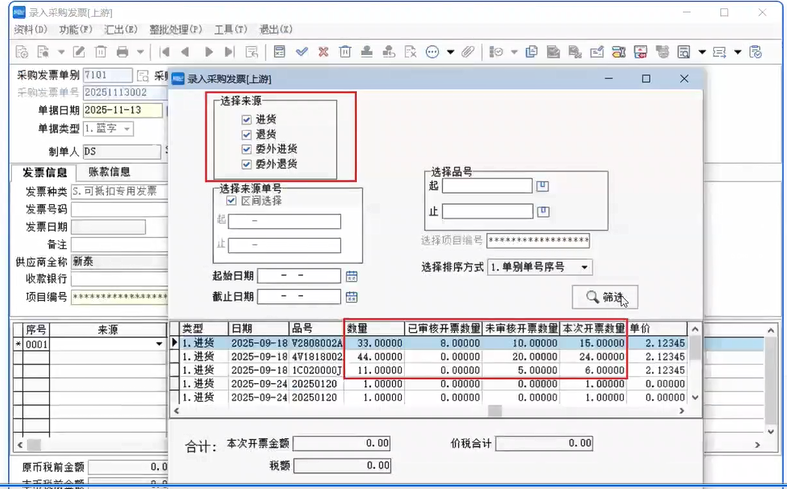Image resolution: width=787 pixels, height=489 pixels.
Task: Click the blue trash bin toolbar icon
Action: (x=345, y=52)
